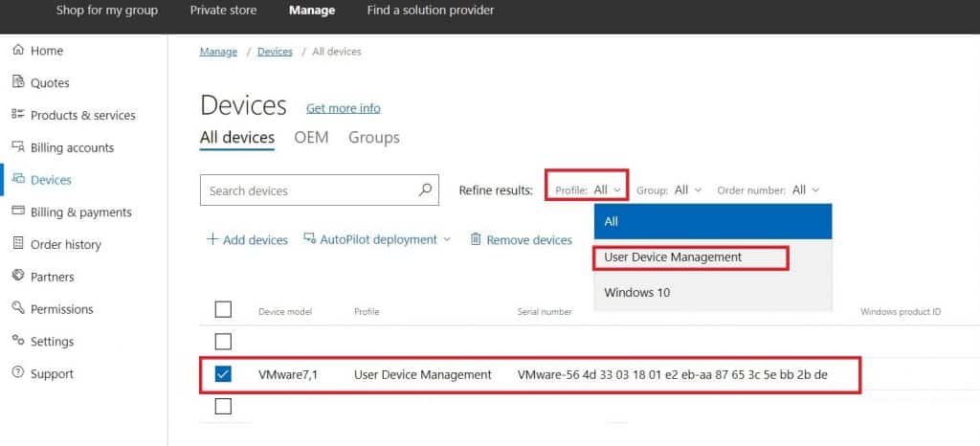Click the Billing accounts icon
The width and height of the screenshot is (980, 446).
click(x=18, y=147)
